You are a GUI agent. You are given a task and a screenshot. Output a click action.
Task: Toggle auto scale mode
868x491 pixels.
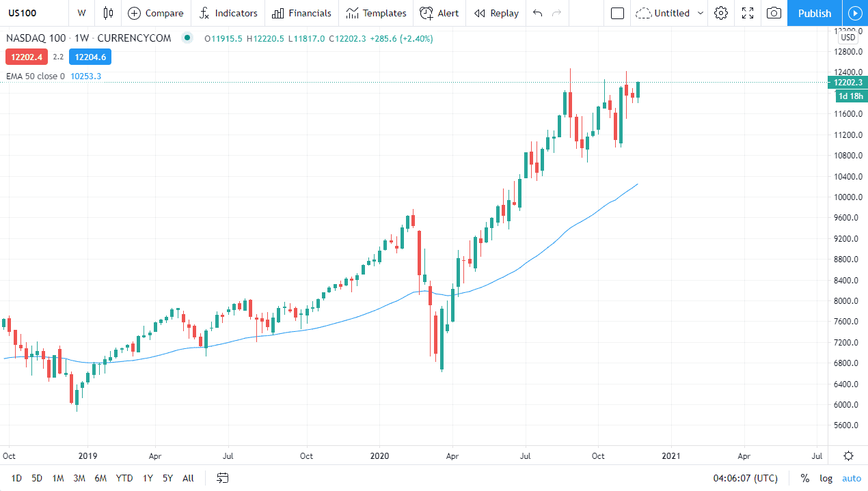(852, 478)
